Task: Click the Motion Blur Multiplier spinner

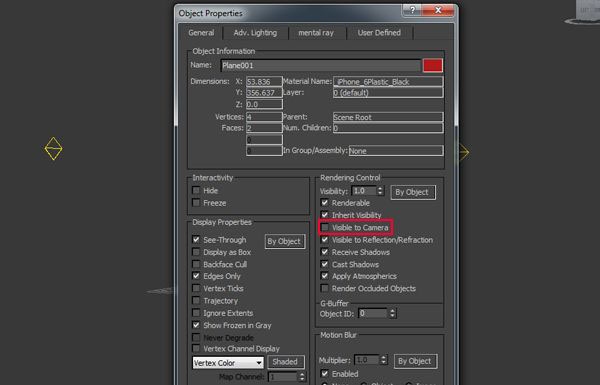Action: pos(384,360)
